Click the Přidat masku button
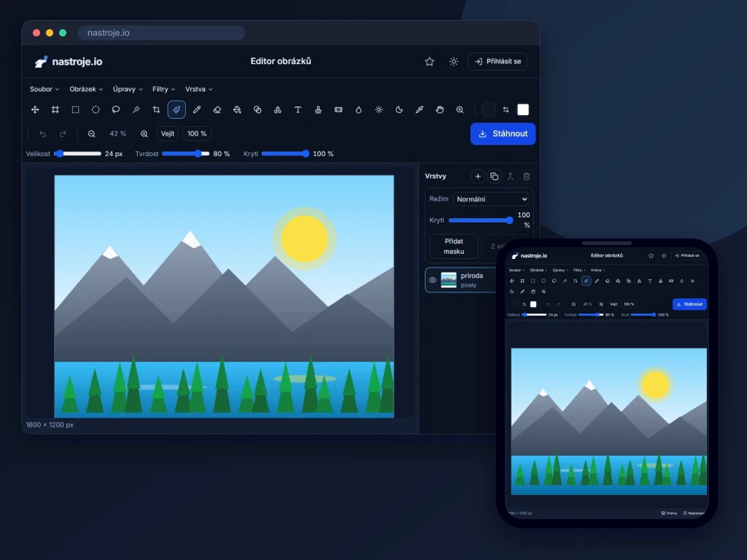Image resolution: width=747 pixels, height=560 pixels. pyautogui.click(x=454, y=246)
